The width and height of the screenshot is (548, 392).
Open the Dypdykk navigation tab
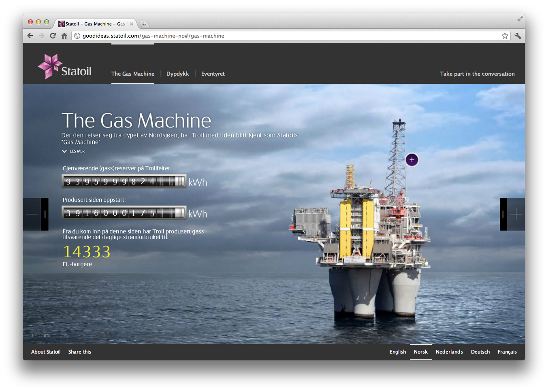(177, 74)
